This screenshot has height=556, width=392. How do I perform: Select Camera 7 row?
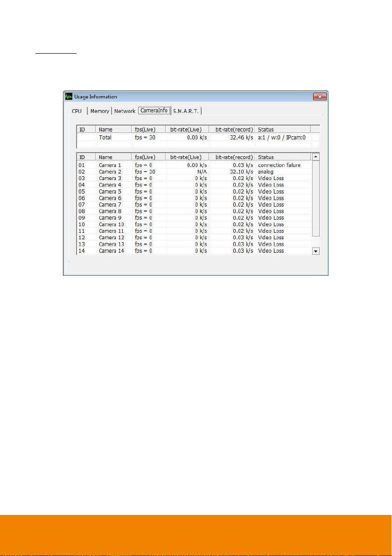point(195,205)
